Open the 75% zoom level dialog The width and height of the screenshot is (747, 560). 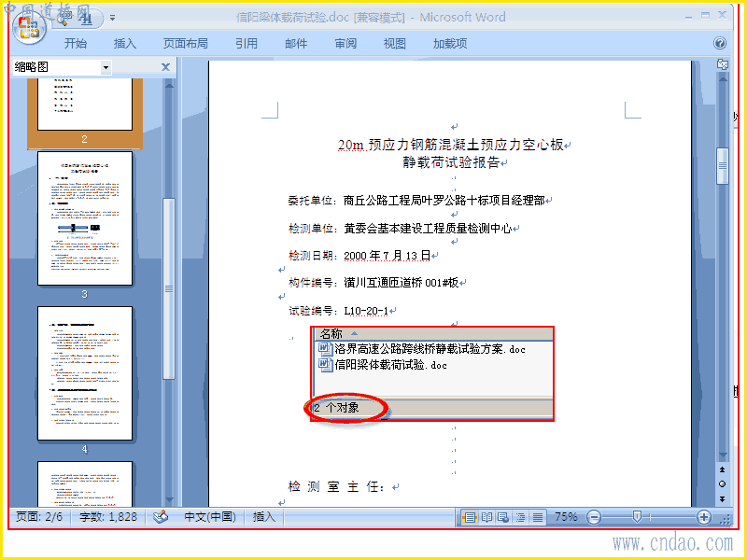click(566, 517)
